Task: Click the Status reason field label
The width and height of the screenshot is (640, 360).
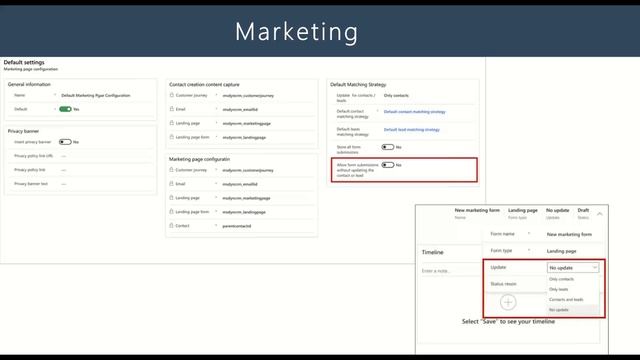Action: tap(503, 284)
